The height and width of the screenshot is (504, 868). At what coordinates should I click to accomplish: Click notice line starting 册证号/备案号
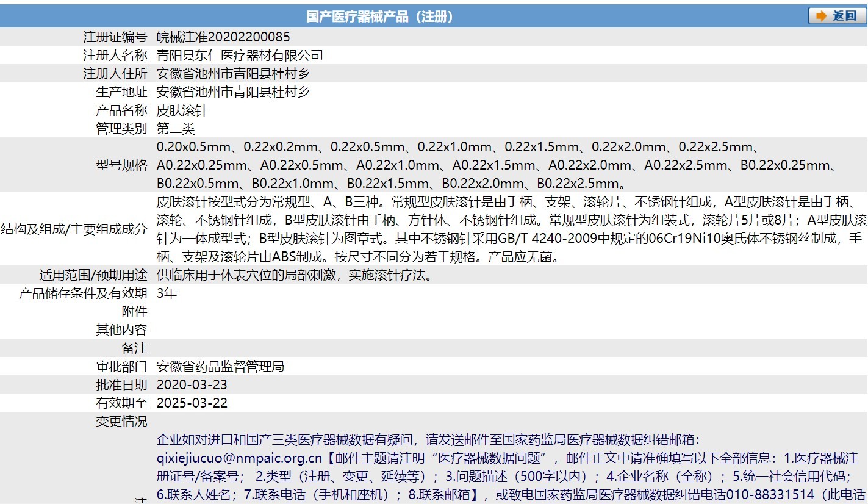504,476
